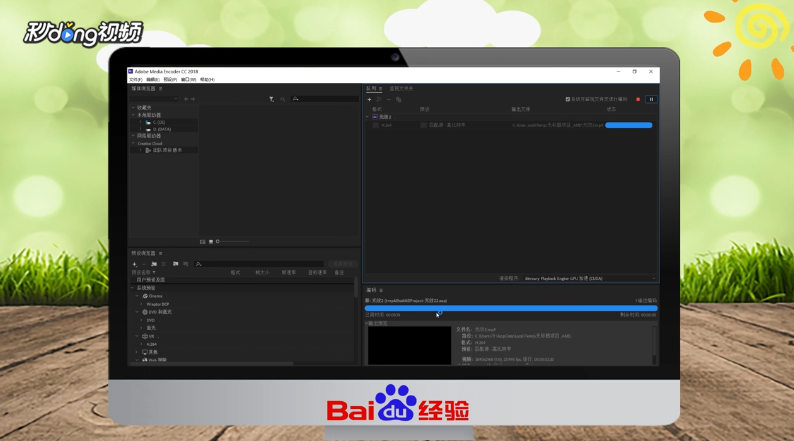Open the Preset Browser panel menu
This screenshot has height=441, width=794.
(161, 253)
